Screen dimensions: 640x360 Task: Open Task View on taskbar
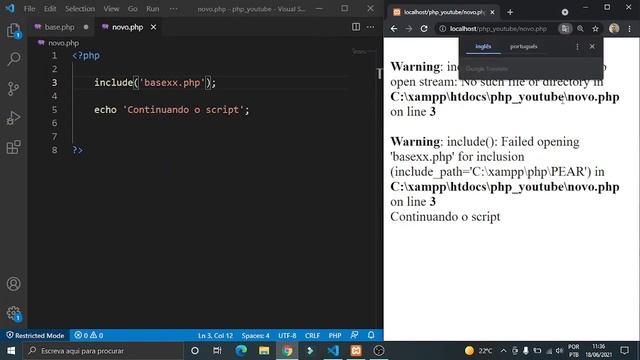pyautogui.click(x=217, y=351)
